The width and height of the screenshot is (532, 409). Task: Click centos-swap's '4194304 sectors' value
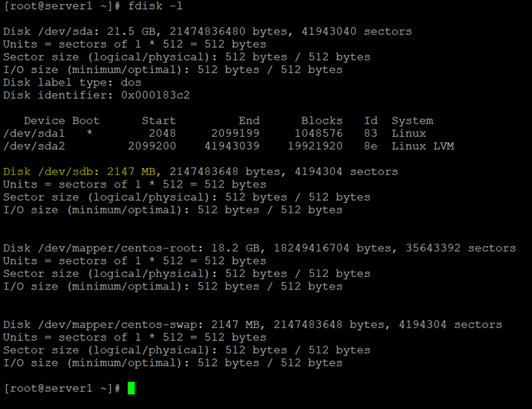pos(450,324)
